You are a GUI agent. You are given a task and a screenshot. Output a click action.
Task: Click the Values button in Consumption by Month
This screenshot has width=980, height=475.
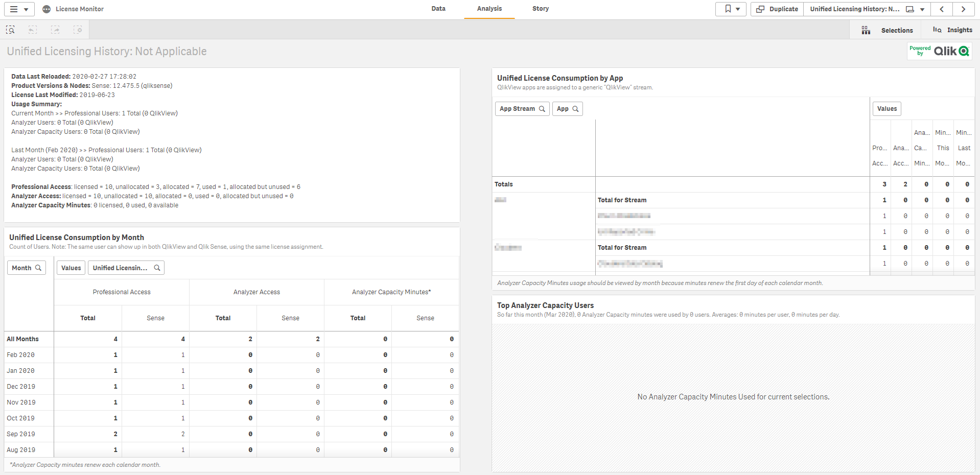click(x=71, y=268)
